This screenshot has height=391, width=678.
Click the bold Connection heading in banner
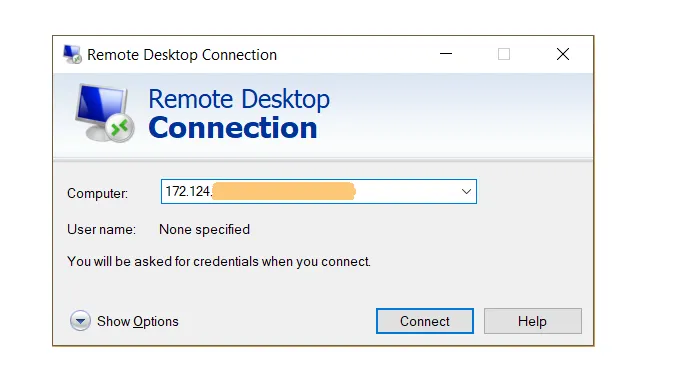pos(233,128)
